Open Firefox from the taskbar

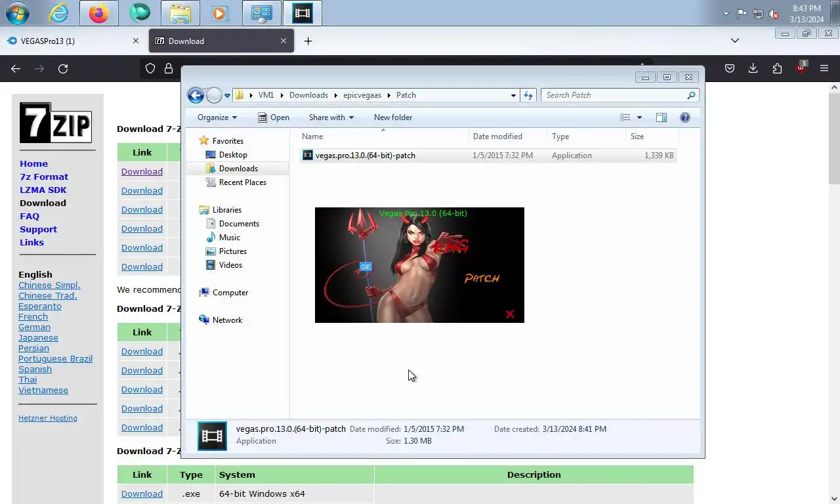(x=99, y=12)
